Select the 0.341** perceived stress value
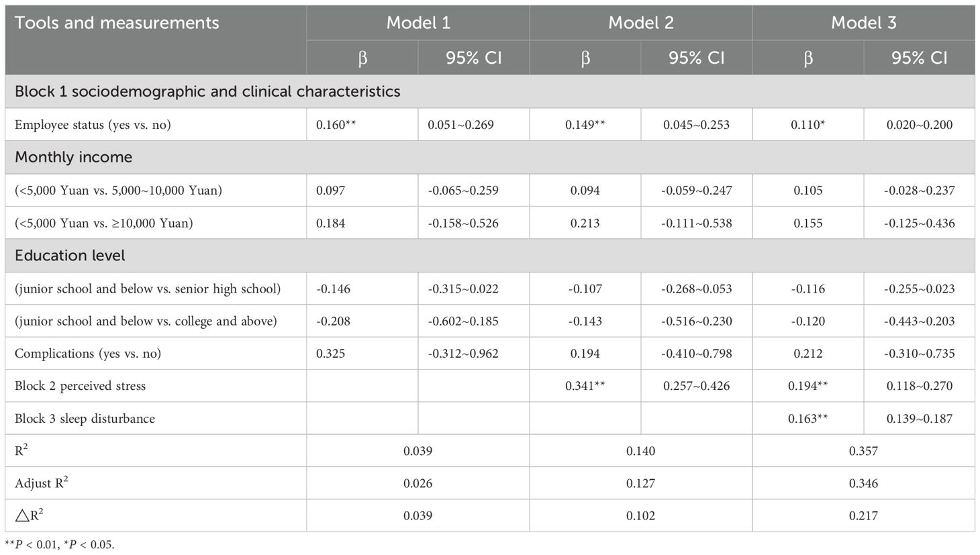Viewport: 980px width, 555px height. pyautogui.click(x=585, y=386)
